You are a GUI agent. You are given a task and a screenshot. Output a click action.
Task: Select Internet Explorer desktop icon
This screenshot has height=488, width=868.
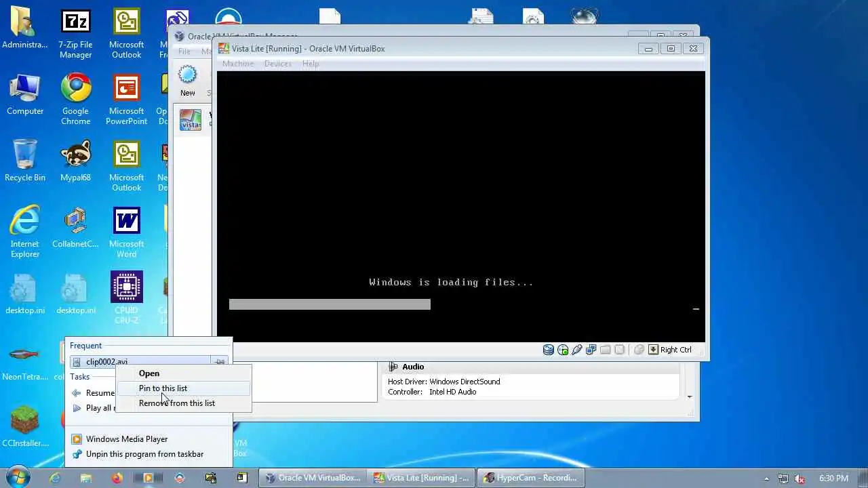click(25, 232)
